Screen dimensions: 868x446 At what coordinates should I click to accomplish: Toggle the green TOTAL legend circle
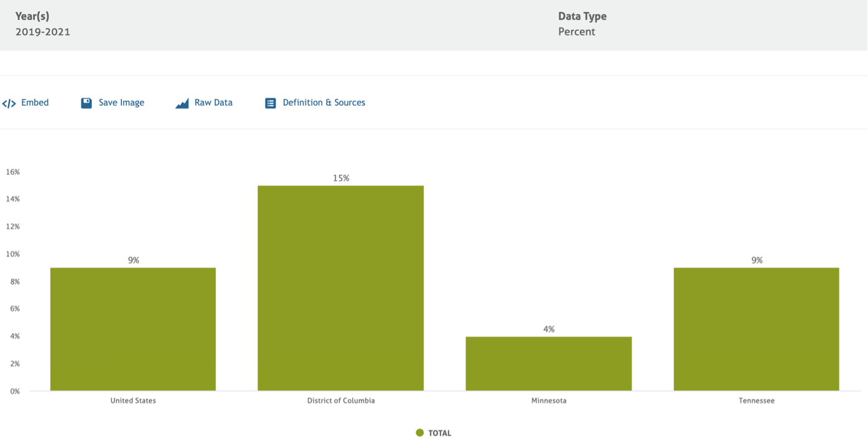(420, 433)
